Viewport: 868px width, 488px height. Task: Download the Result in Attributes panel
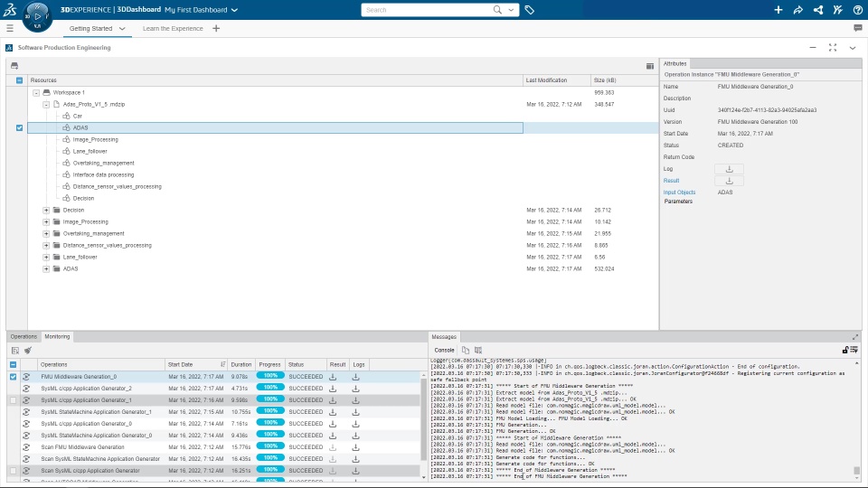click(x=729, y=181)
